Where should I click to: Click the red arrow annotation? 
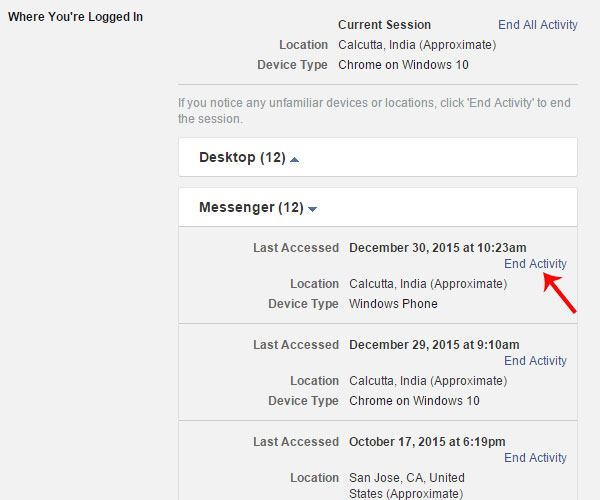click(x=559, y=293)
